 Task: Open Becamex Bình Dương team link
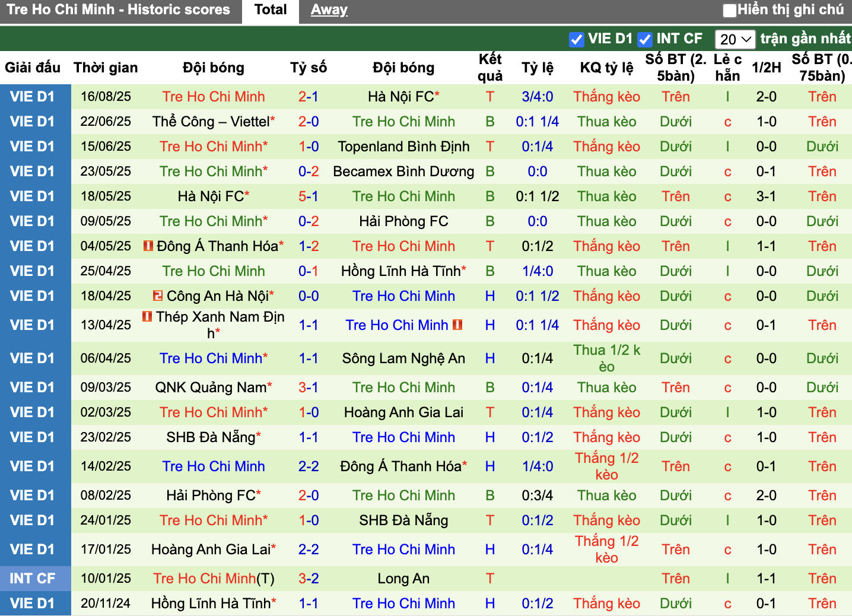[403, 172]
